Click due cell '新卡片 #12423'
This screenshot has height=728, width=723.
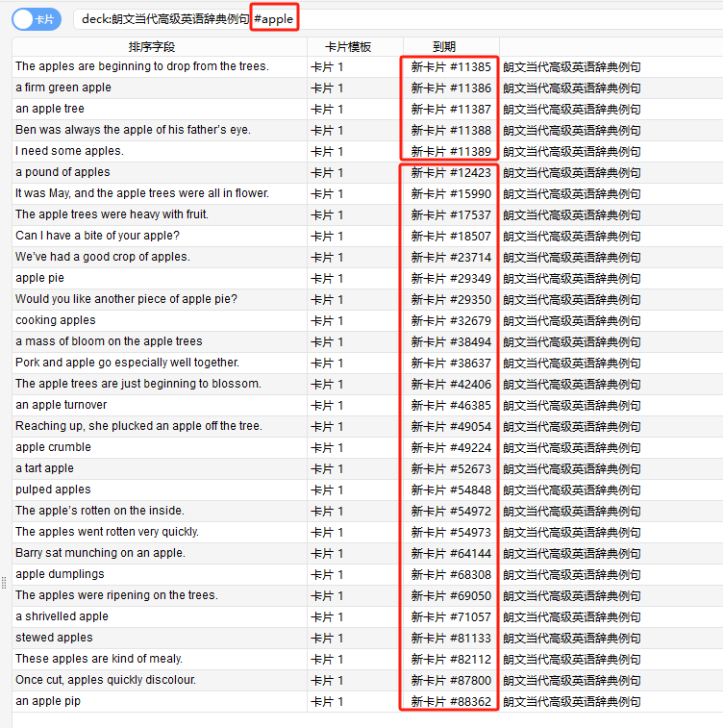[451, 173]
